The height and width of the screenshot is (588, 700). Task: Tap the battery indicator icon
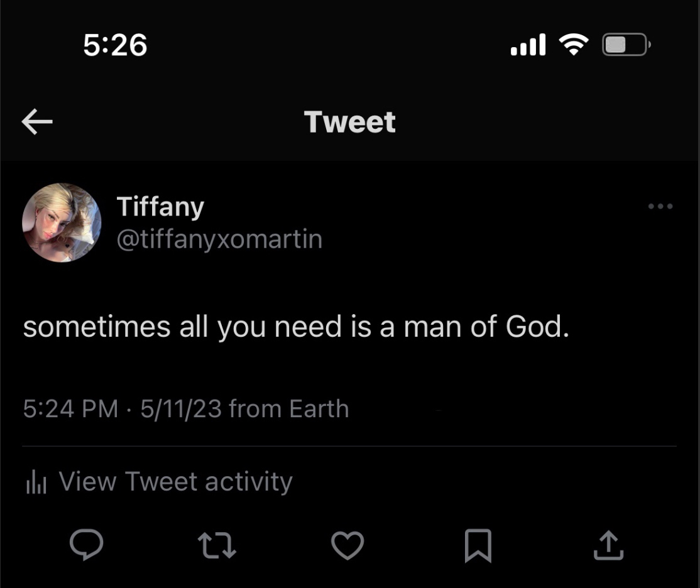click(x=626, y=45)
